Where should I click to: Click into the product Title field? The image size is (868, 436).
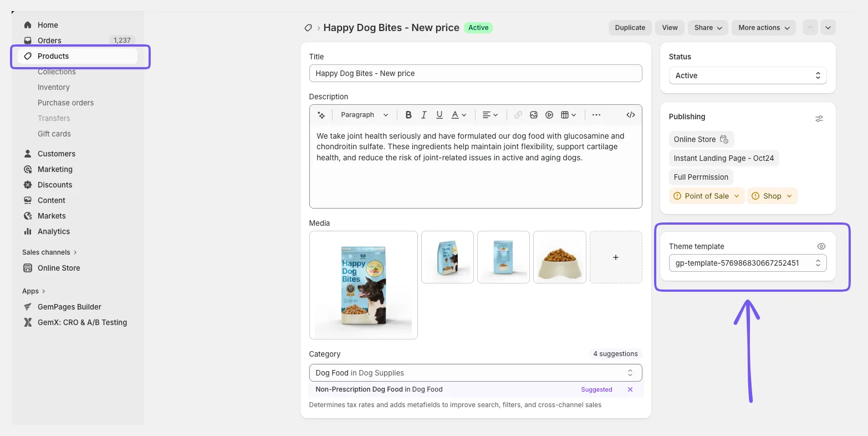point(476,73)
